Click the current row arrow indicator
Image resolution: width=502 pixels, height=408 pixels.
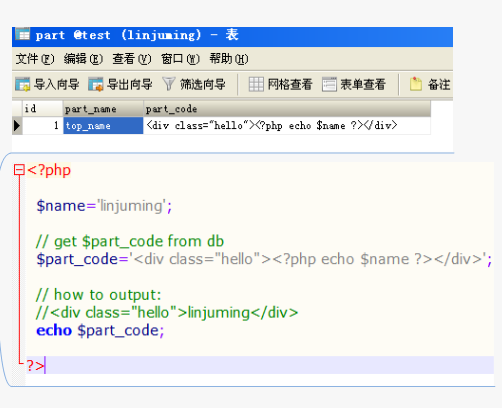coord(17,126)
